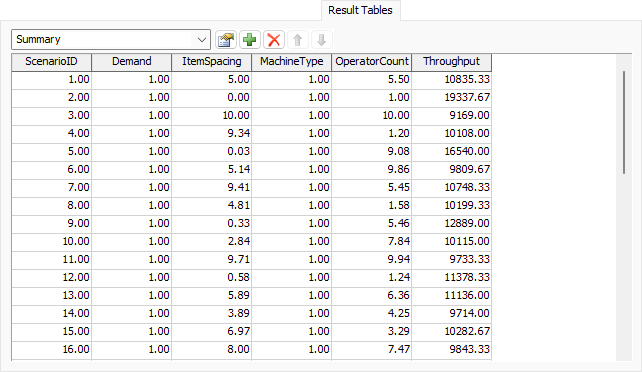The image size is (642, 372).
Task: Click the ScenarioID column header
Action: tap(51, 62)
